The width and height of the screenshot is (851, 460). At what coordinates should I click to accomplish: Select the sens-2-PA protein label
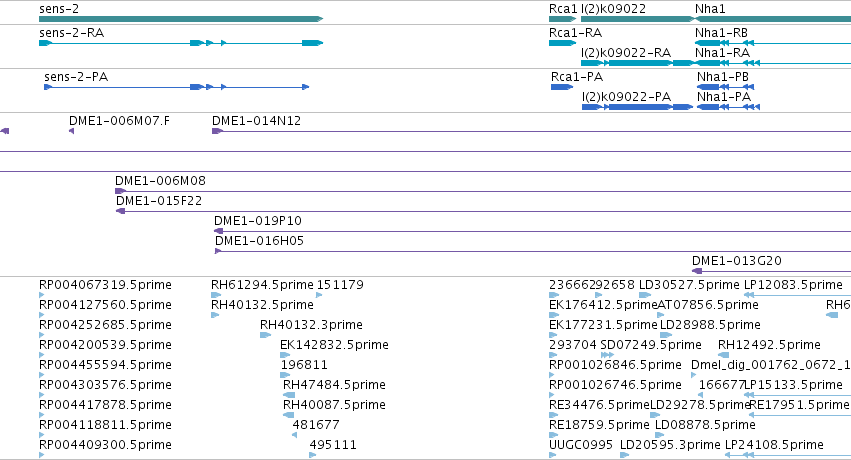[x=76, y=76]
